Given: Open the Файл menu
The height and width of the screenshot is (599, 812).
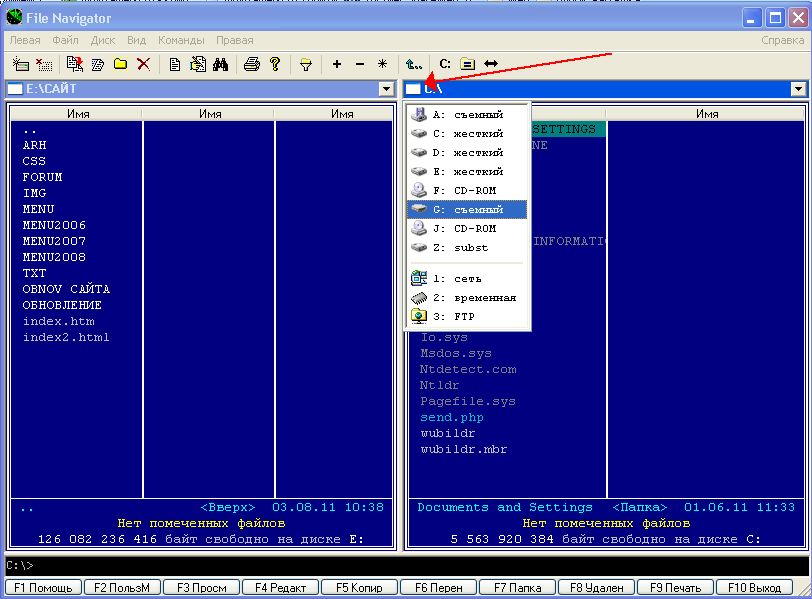Looking at the screenshot, I should click(x=65, y=40).
